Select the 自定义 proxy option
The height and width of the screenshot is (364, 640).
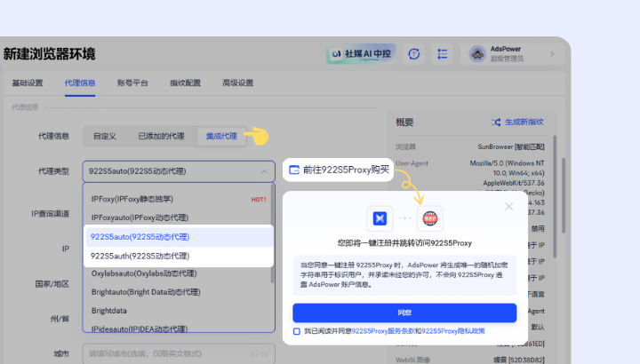pos(105,136)
